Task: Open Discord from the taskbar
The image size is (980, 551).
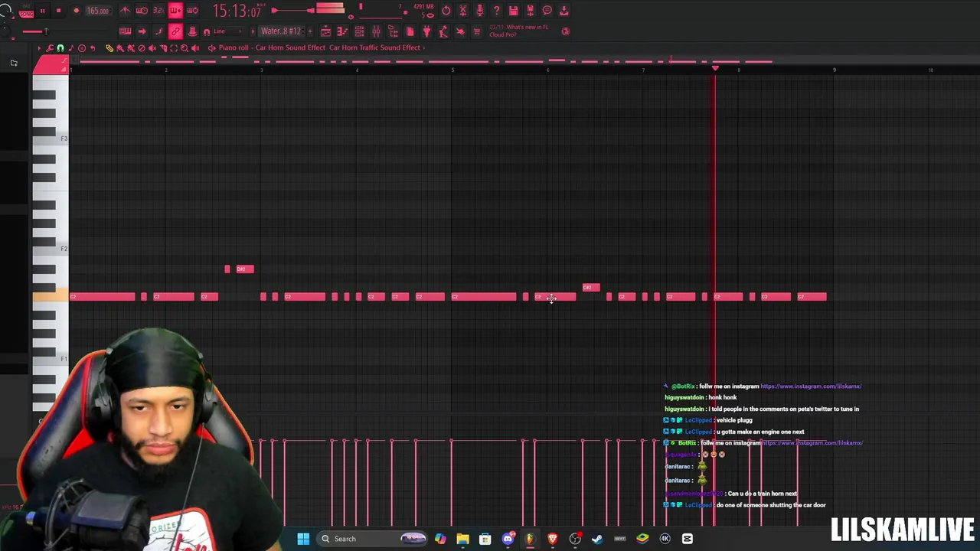Action: (508, 539)
